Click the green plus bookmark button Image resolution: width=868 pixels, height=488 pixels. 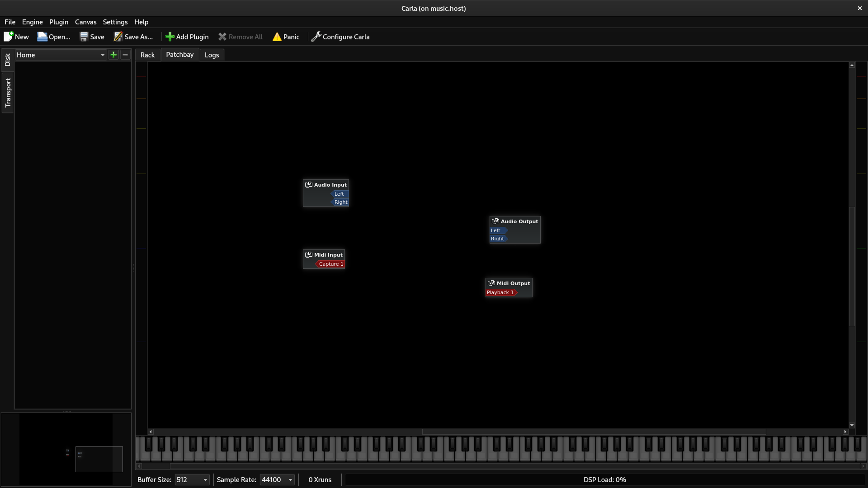click(113, 55)
